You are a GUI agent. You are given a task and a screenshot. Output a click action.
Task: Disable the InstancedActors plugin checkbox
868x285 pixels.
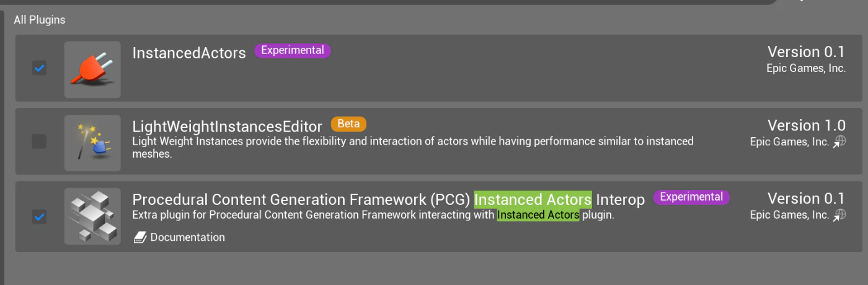39,68
